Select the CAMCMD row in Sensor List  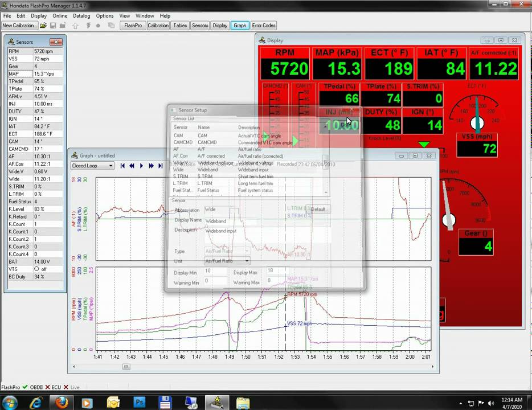[x=247, y=142]
